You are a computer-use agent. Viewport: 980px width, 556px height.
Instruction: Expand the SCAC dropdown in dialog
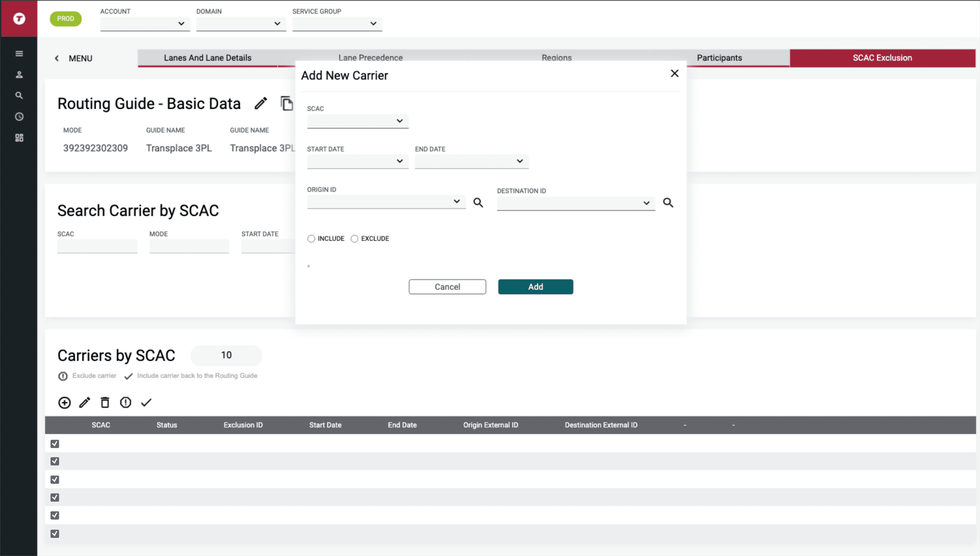coord(358,121)
